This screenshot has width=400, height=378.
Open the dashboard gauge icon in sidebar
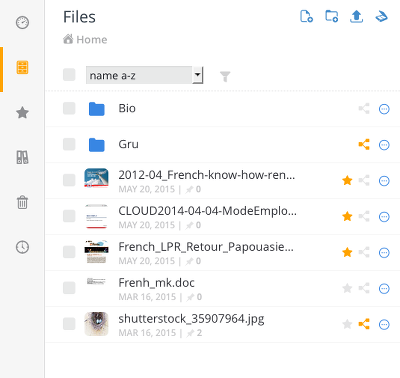[x=22, y=22]
